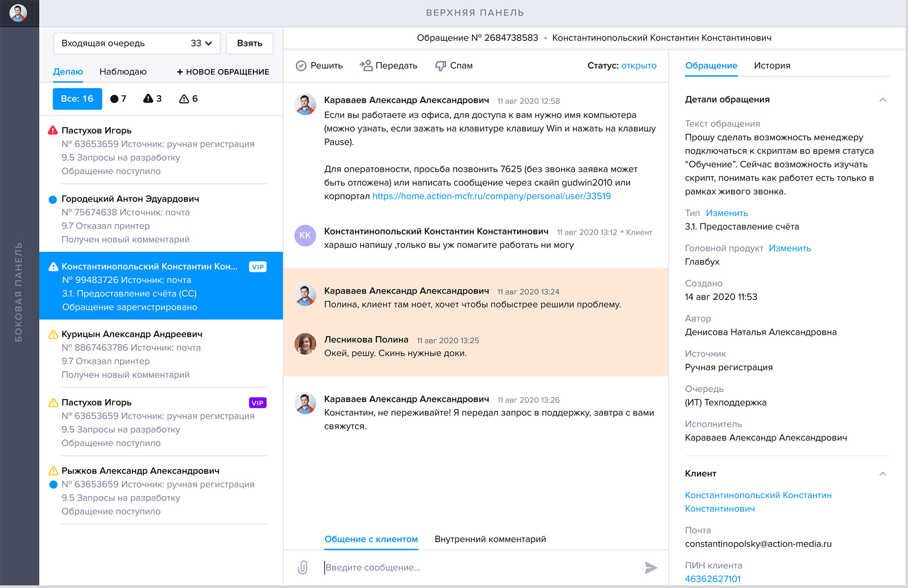Image resolution: width=908 pixels, height=588 pixels.
Task: Click the Взять button
Action: (x=249, y=44)
